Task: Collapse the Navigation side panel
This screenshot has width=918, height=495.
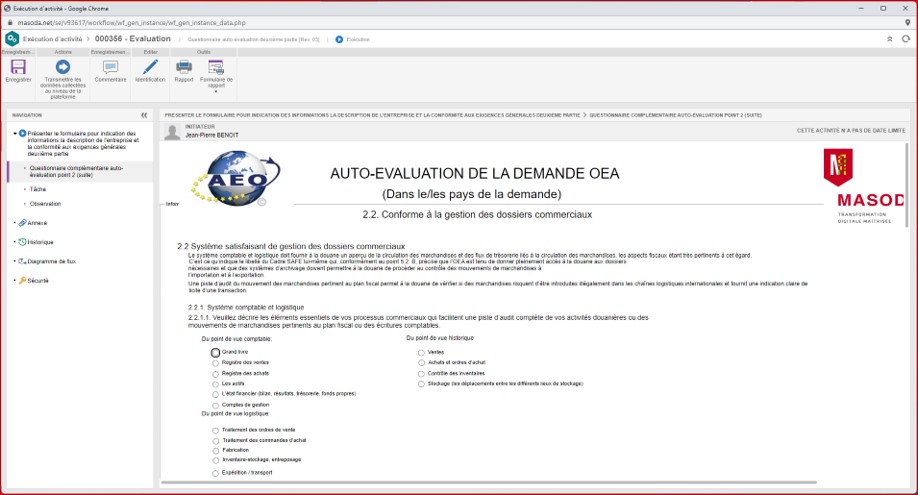Action: click(x=144, y=115)
